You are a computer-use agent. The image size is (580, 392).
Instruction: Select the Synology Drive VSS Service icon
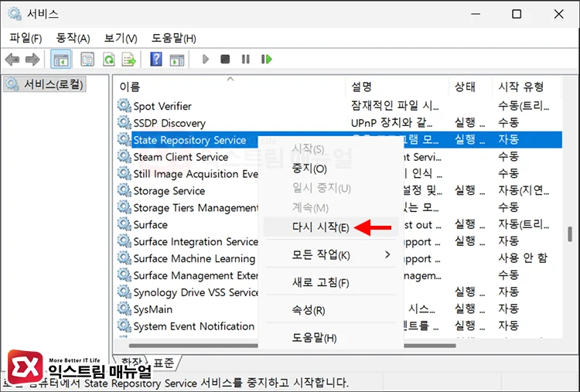125,292
